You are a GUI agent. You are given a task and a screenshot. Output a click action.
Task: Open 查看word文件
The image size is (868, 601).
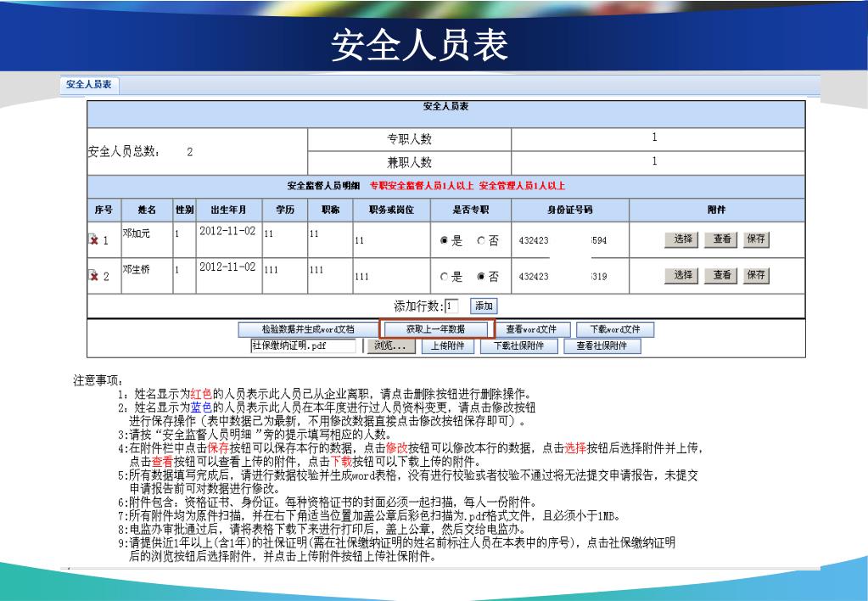click(531, 329)
